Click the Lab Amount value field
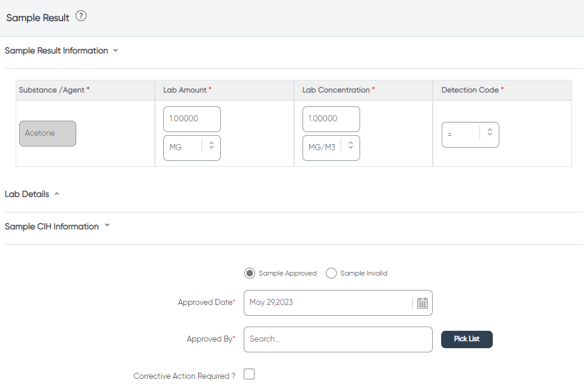Viewport: 584px width, 392px height. 192,119
